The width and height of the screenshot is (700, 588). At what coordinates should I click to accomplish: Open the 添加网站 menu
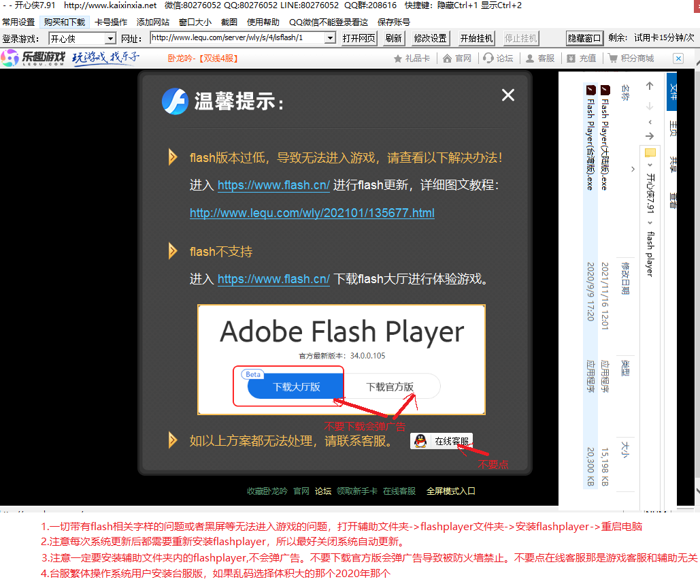point(152,22)
